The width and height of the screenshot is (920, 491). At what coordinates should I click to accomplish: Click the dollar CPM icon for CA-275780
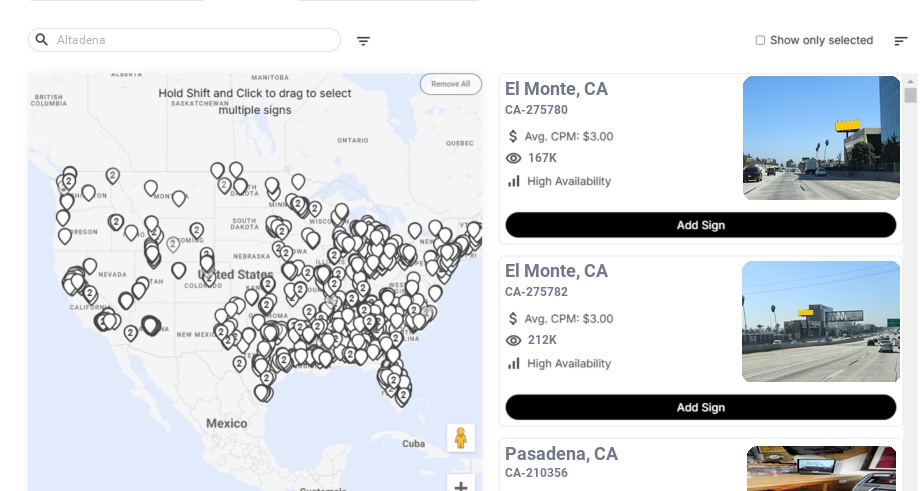513,136
